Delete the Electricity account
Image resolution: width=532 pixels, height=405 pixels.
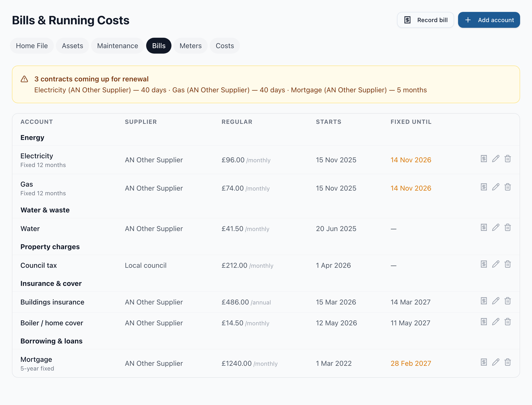507,159
